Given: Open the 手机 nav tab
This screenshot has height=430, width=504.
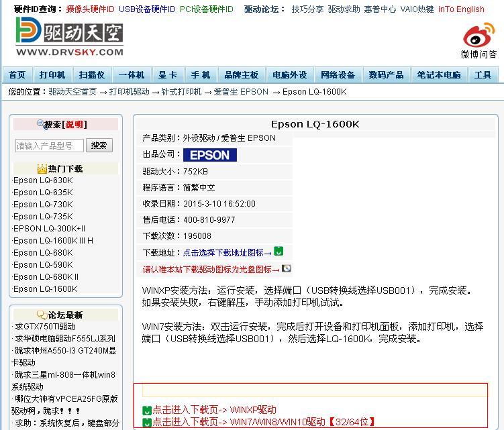Looking at the screenshot, I should coord(201,75).
